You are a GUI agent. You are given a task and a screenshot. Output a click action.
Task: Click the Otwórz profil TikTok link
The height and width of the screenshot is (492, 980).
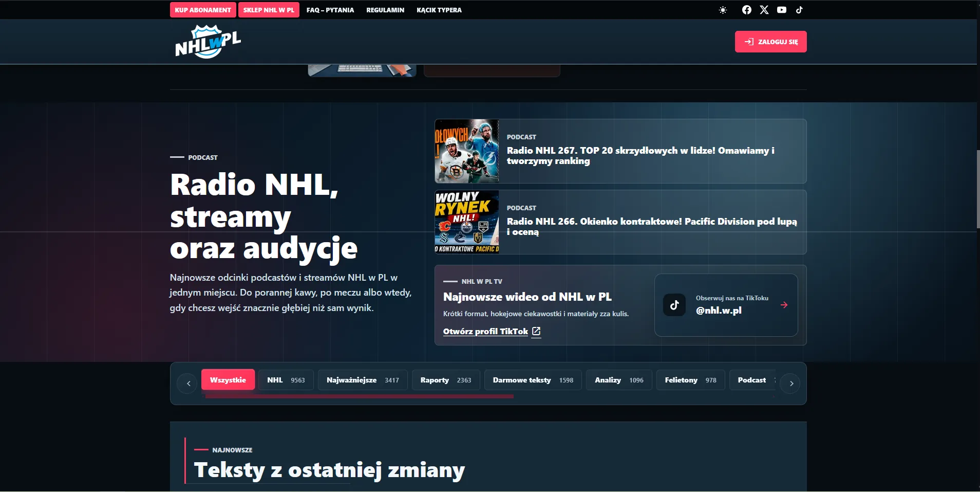[485, 332]
